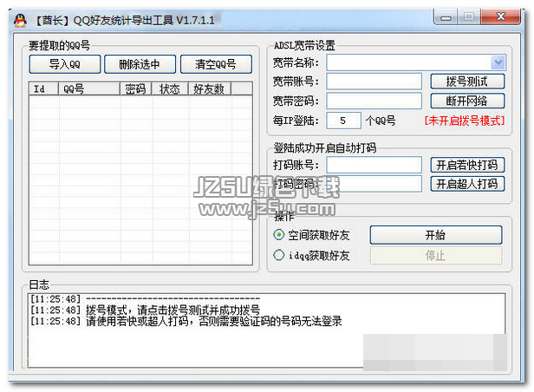Screen dimensions: 534x392
Task: Click the 状态 column header
Action: [170, 88]
